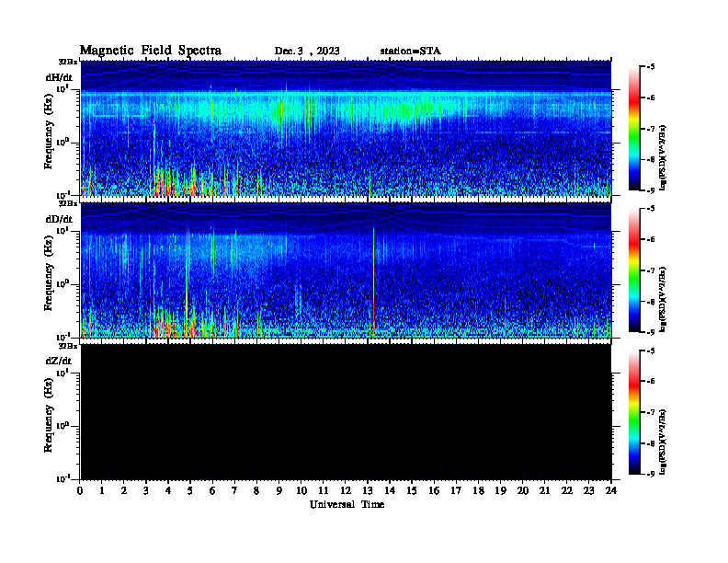
Task: Click the log(PSD) label of the dZ/dt color bar
Action: click(663, 441)
